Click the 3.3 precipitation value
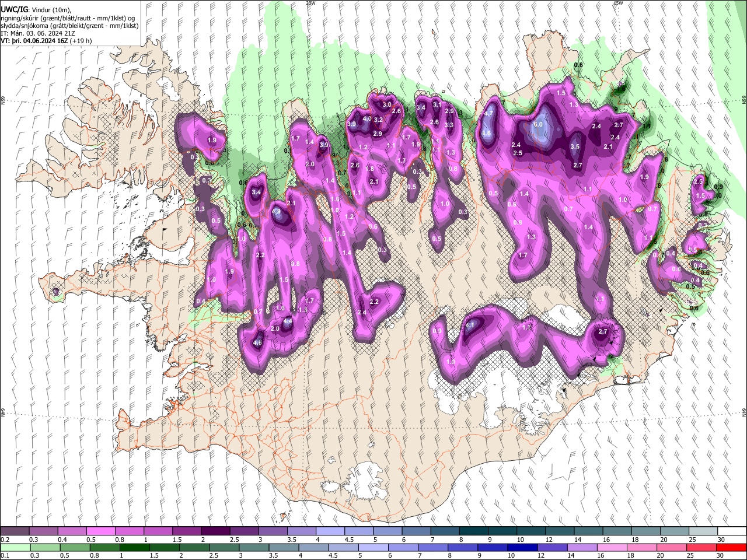 (449, 125)
